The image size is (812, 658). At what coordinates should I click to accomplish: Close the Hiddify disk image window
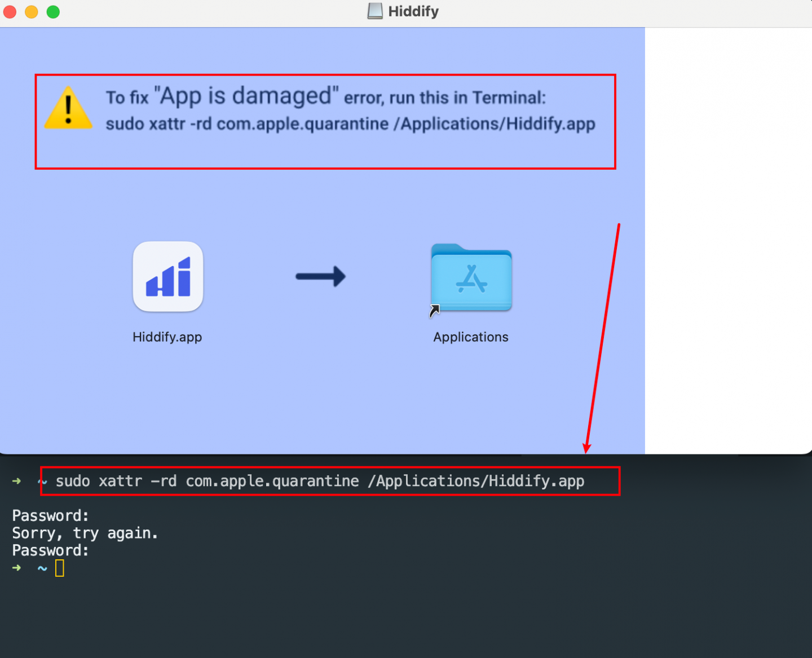[x=10, y=12]
